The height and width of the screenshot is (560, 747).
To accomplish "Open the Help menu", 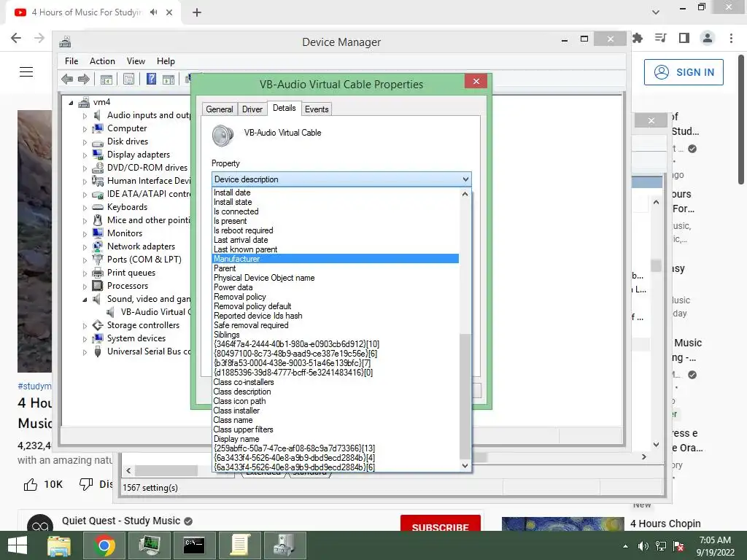I will (166, 61).
